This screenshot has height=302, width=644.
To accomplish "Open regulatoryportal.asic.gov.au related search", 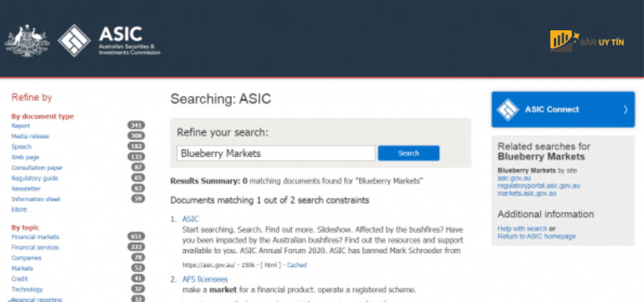I will click(539, 185).
